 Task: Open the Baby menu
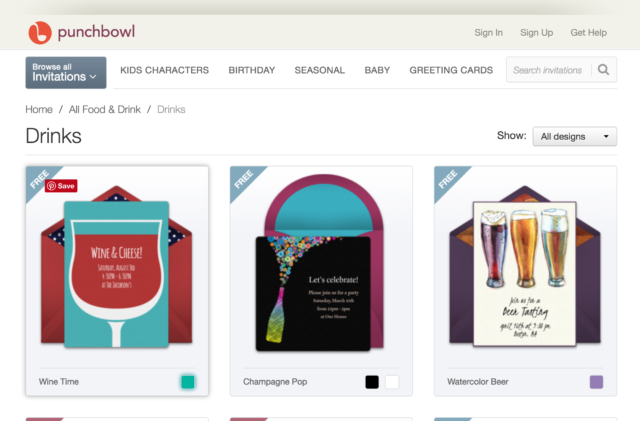tap(377, 70)
